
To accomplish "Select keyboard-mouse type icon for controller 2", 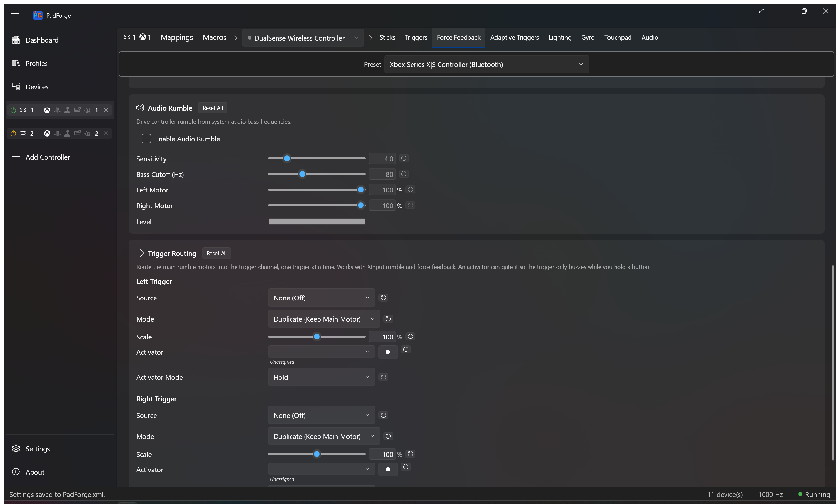I will [77, 133].
